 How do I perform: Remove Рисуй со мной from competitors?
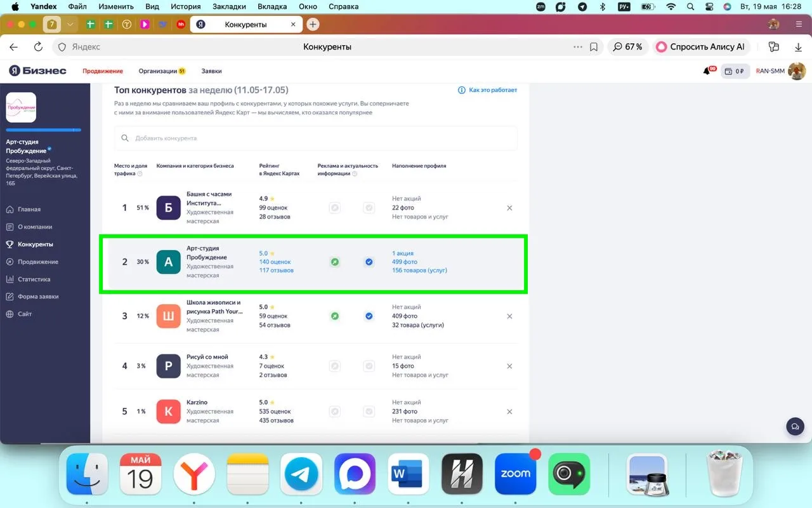(509, 366)
